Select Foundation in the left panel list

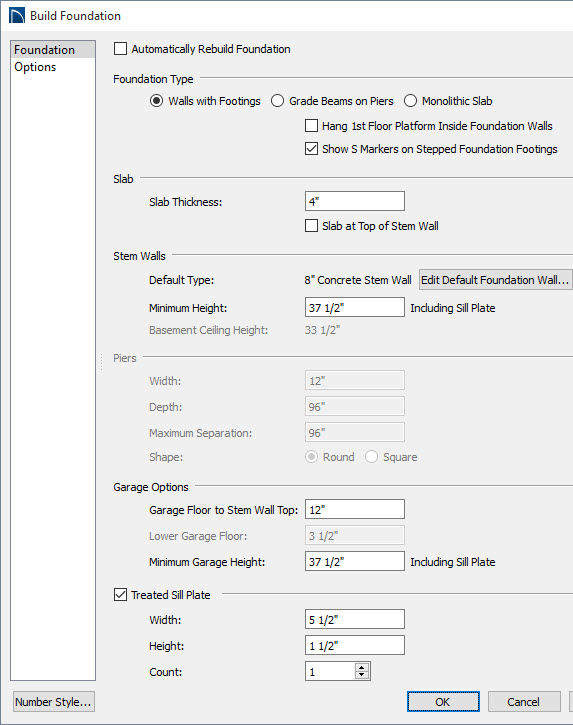point(44,49)
